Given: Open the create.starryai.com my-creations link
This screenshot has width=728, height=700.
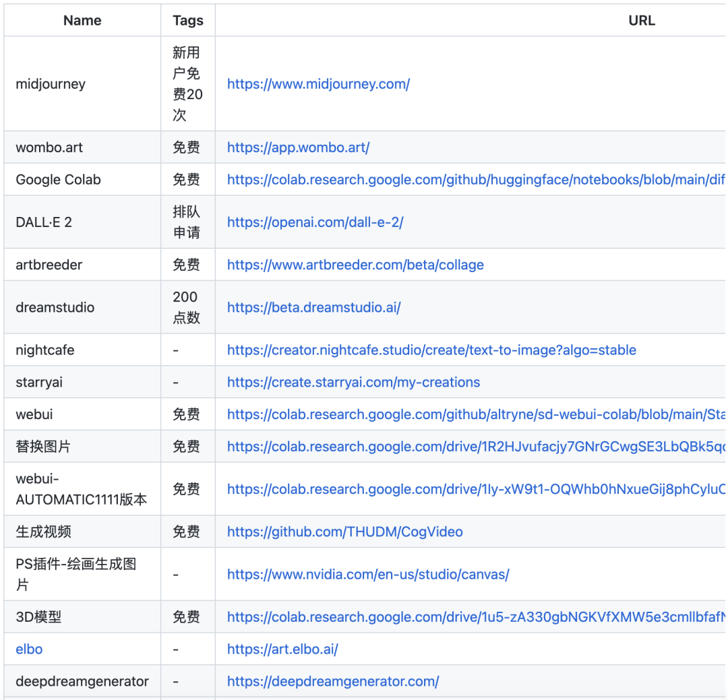Looking at the screenshot, I should coord(353,382).
